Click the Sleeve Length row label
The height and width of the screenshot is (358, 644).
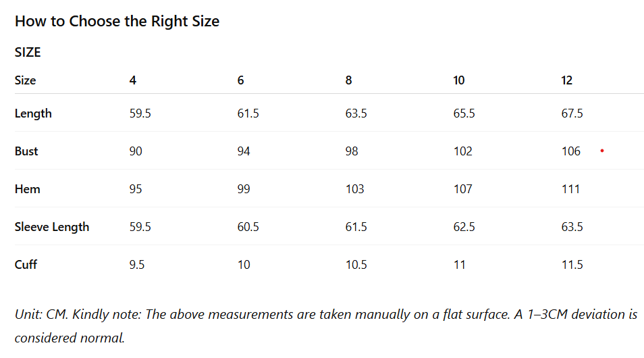click(x=52, y=227)
